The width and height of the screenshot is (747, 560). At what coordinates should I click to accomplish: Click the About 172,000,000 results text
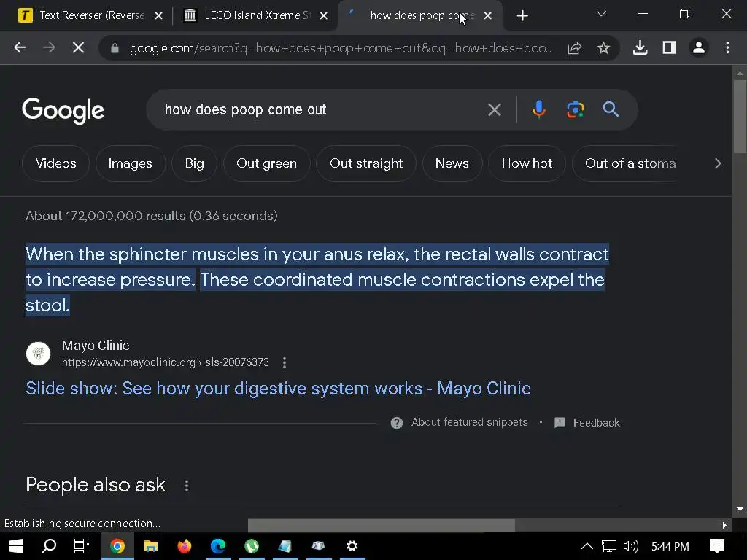[x=152, y=216]
